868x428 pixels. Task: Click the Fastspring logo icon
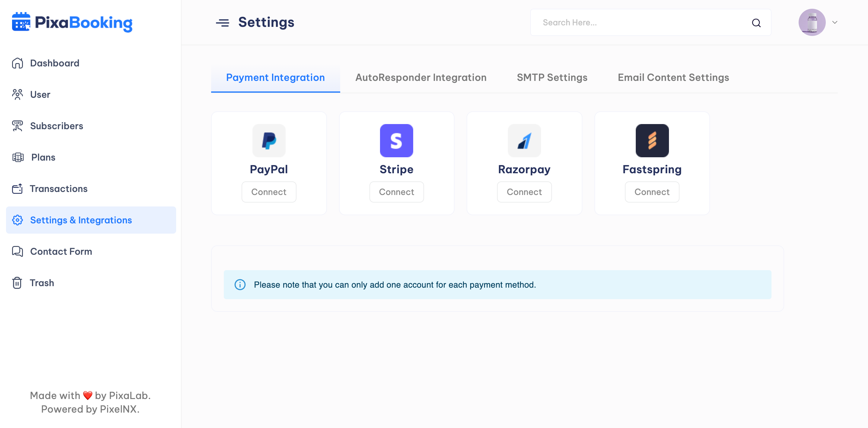pos(652,141)
